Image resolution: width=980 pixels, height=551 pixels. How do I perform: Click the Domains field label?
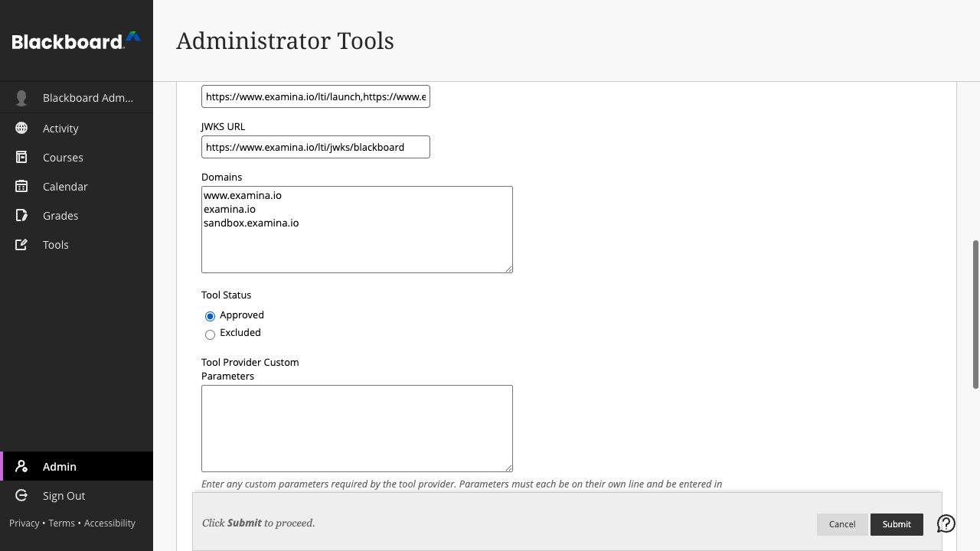pos(222,177)
